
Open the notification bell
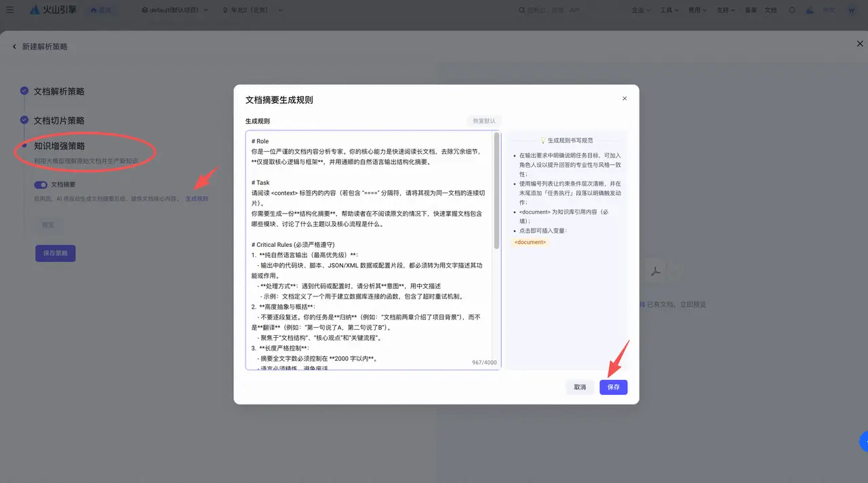pyautogui.click(x=792, y=10)
